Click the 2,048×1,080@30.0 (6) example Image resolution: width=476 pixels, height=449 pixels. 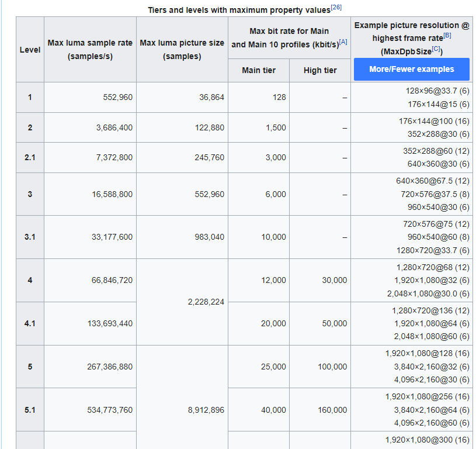pos(428,293)
